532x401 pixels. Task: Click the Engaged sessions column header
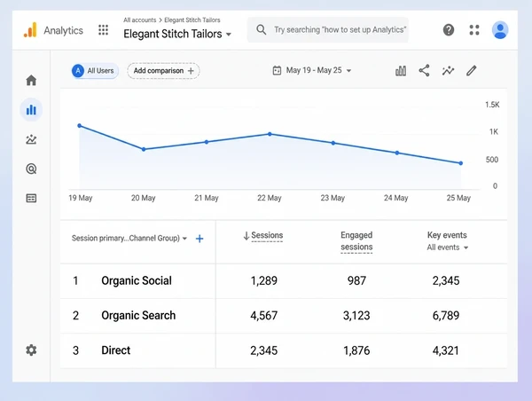(x=356, y=241)
